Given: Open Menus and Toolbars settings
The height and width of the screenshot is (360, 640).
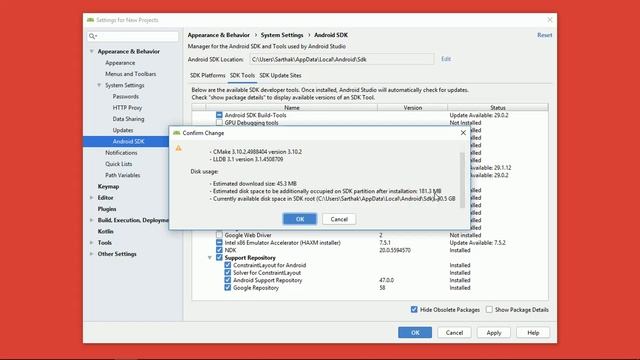Looking at the screenshot, I should (x=131, y=74).
